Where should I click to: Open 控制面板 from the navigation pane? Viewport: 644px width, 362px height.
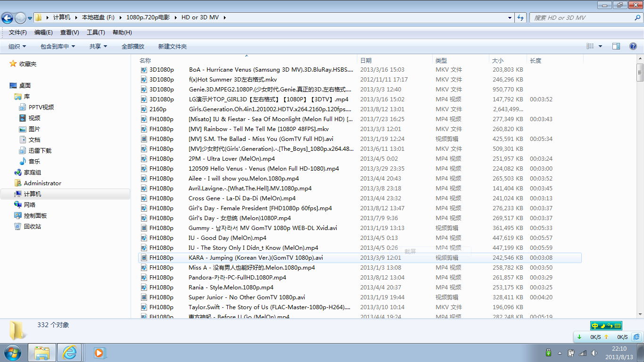[x=30, y=215]
